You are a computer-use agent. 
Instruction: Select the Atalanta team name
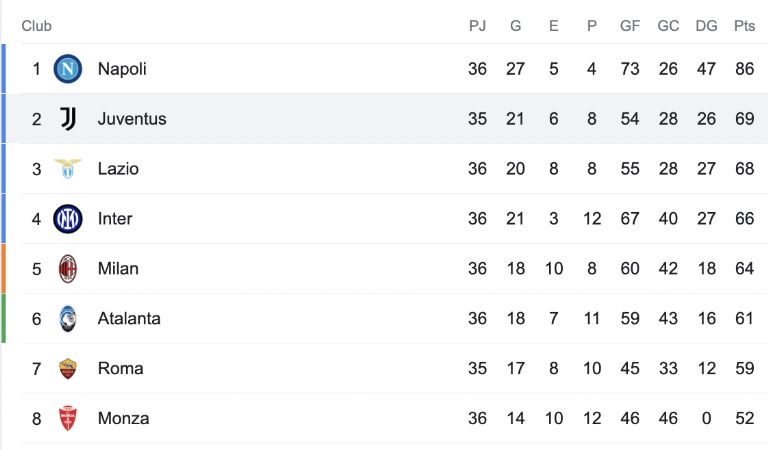coord(129,318)
